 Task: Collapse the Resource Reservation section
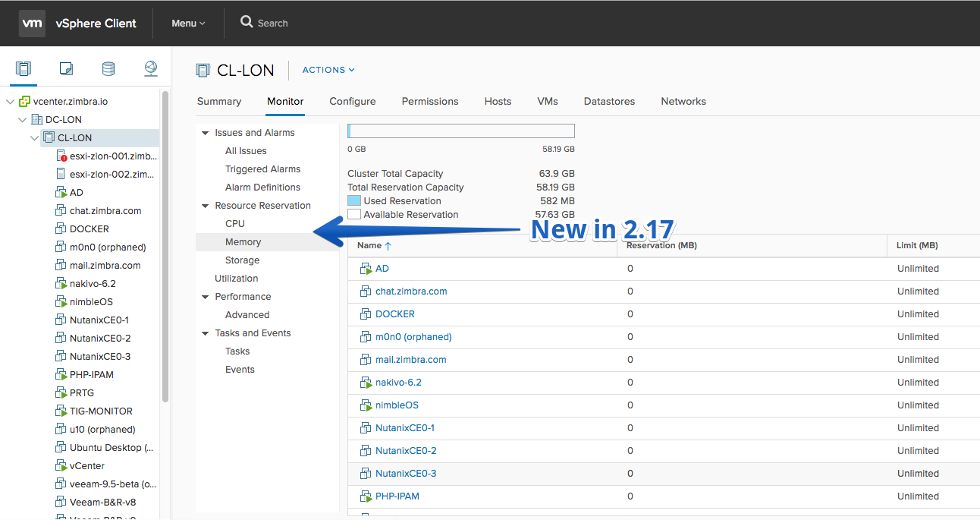[x=205, y=206]
